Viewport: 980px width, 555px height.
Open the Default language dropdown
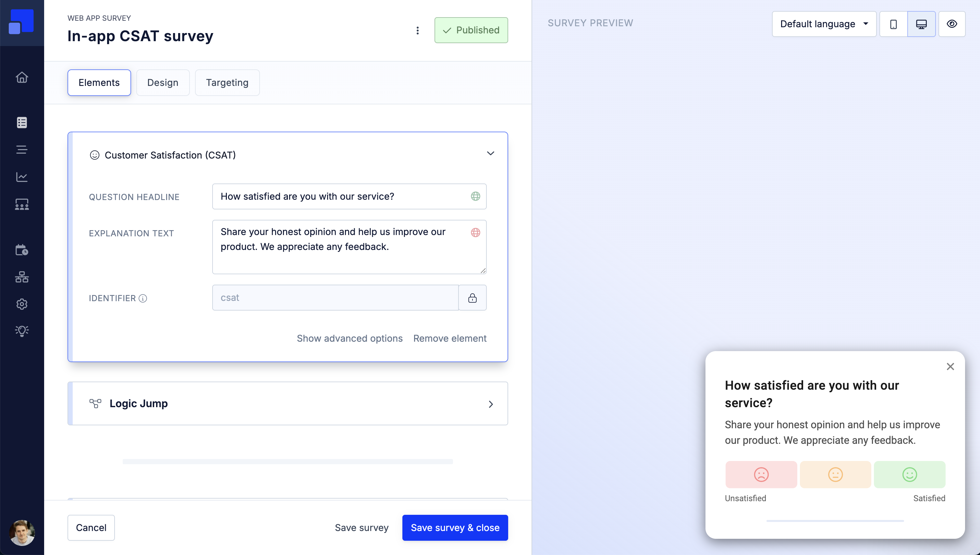(824, 24)
